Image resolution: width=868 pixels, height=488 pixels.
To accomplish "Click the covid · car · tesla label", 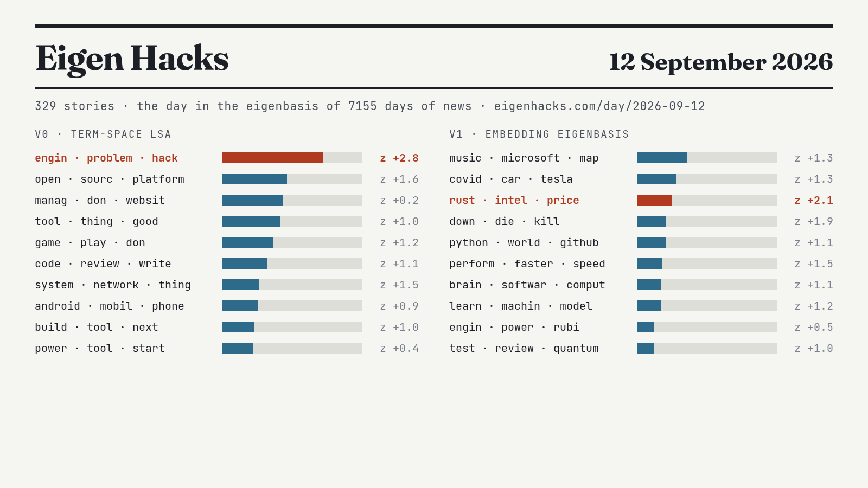I will (511, 179).
